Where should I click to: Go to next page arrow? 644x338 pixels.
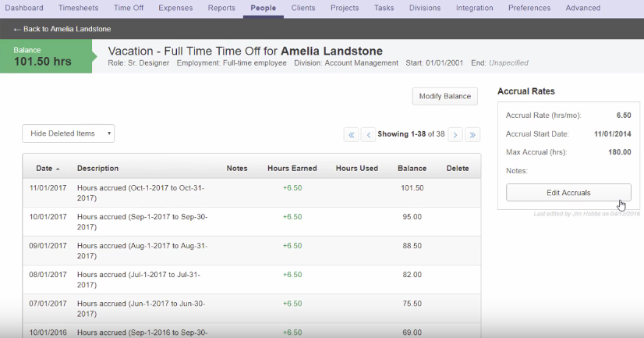pyautogui.click(x=455, y=134)
